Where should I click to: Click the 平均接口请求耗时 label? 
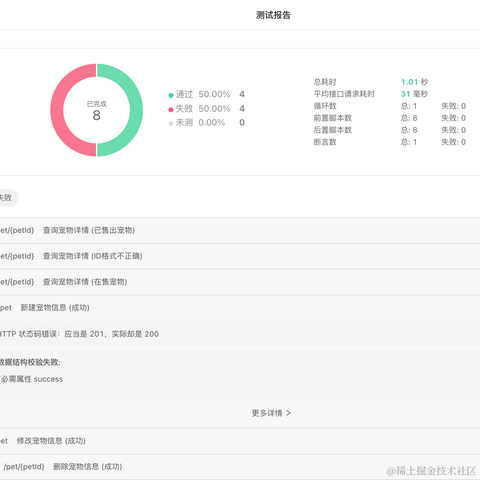click(x=344, y=94)
